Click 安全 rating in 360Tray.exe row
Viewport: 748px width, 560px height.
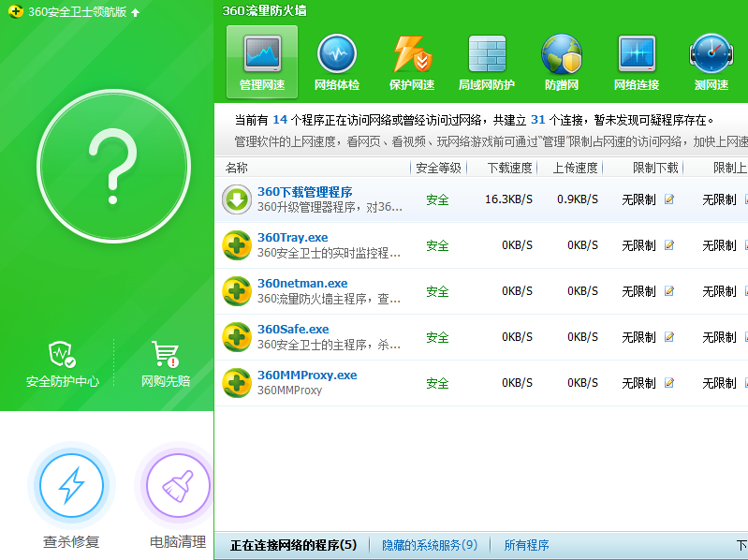point(437,245)
